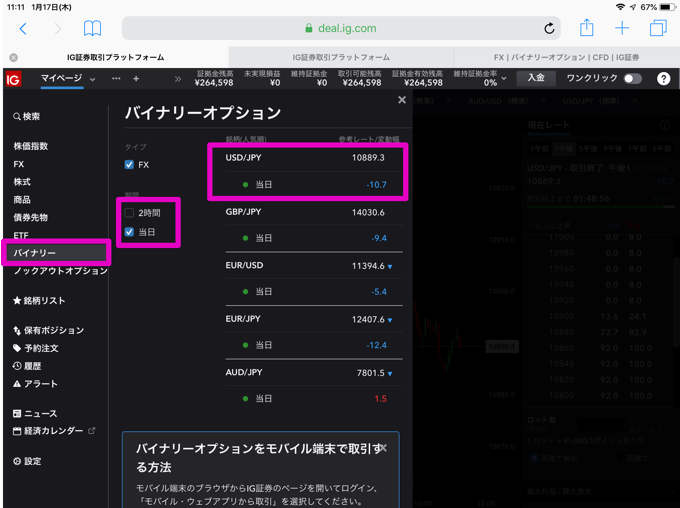
Task: Switch to second IG証券取引プラットフォーム tab
Action: coord(341,57)
